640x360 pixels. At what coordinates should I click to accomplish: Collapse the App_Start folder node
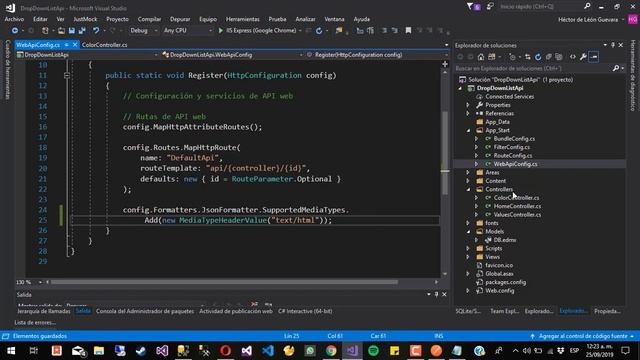click(x=469, y=131)
